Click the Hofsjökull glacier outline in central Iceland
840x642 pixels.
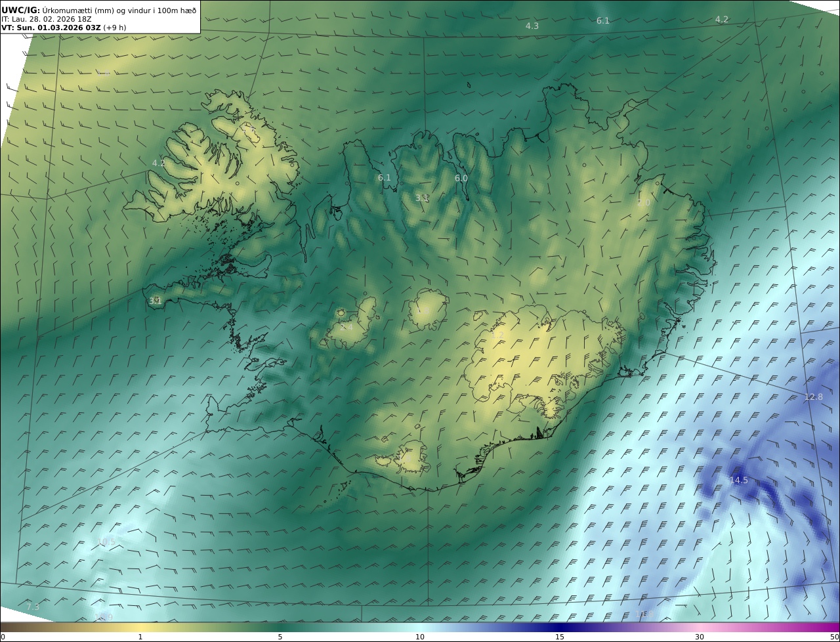[428, 309]
